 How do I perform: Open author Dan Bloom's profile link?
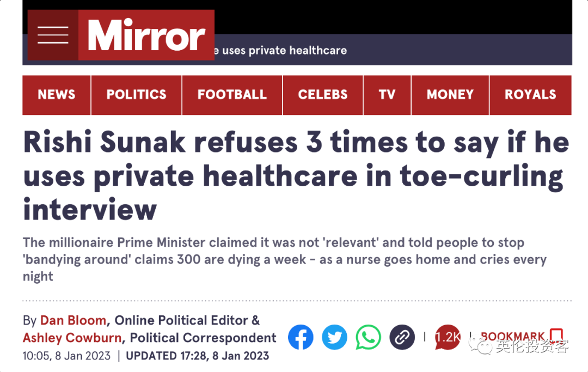tap(73, 320)
